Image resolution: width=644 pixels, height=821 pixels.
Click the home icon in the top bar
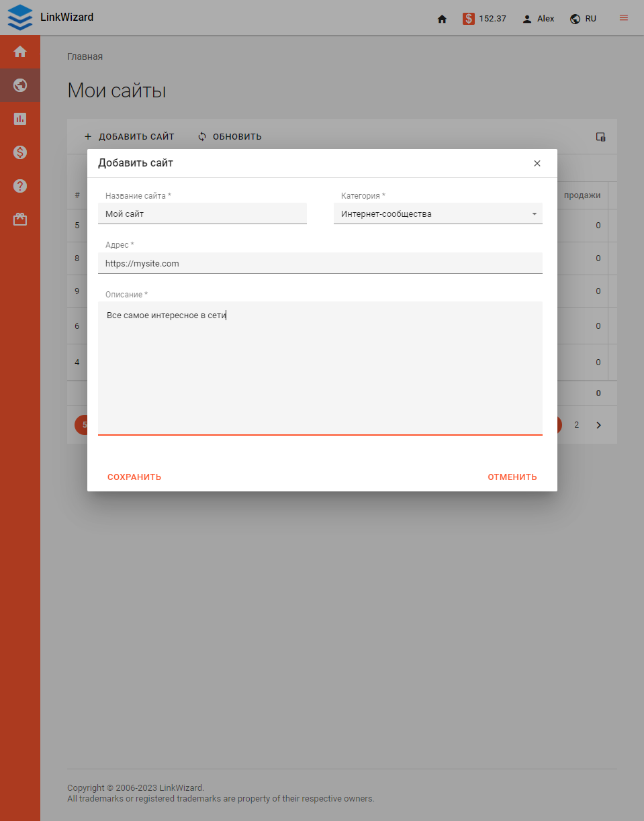[442, 19]
